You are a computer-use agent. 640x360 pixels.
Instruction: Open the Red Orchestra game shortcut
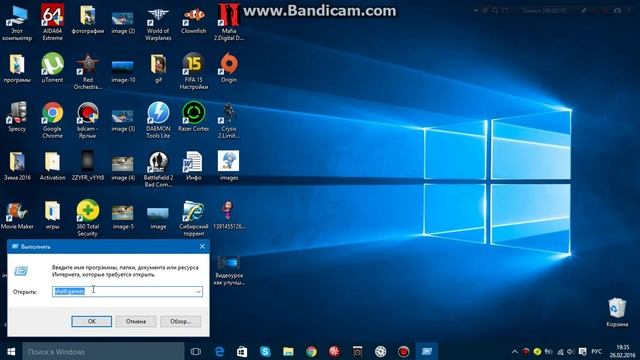coord(87,71)
